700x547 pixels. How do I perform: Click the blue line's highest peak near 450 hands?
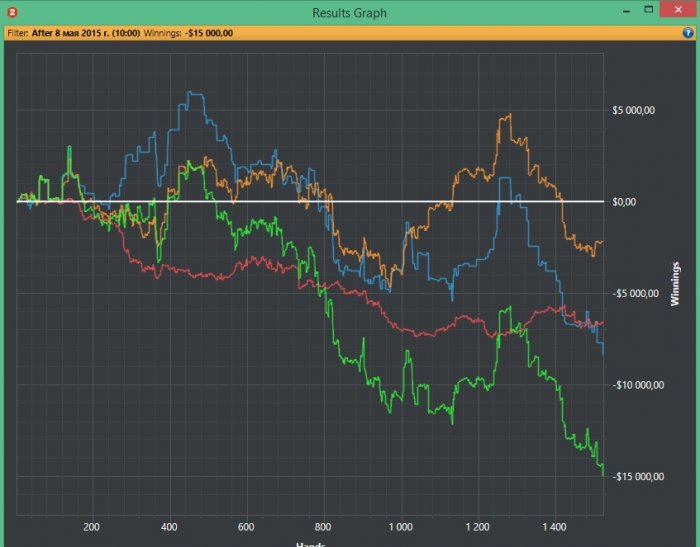pos(191,92)
